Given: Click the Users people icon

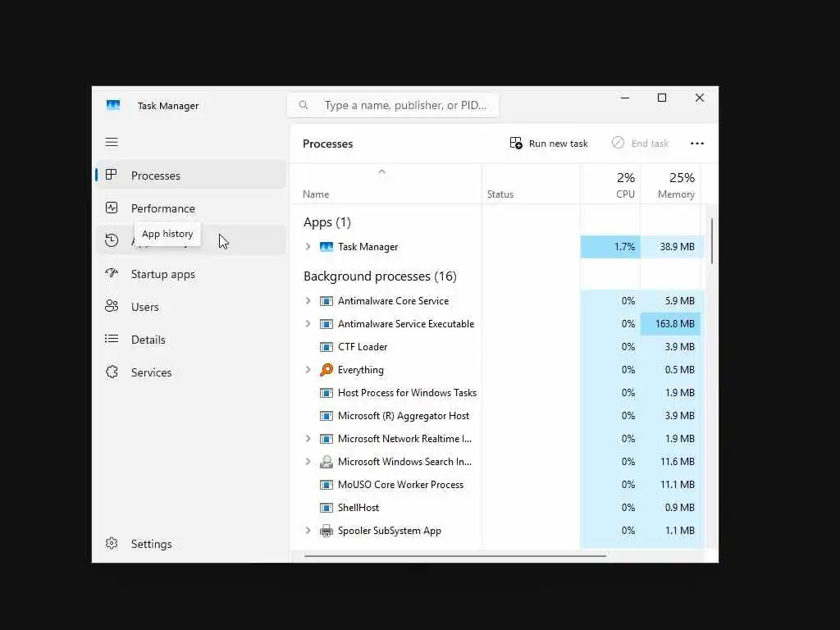Looking at the screenshot, I should [x=112, y=307].
